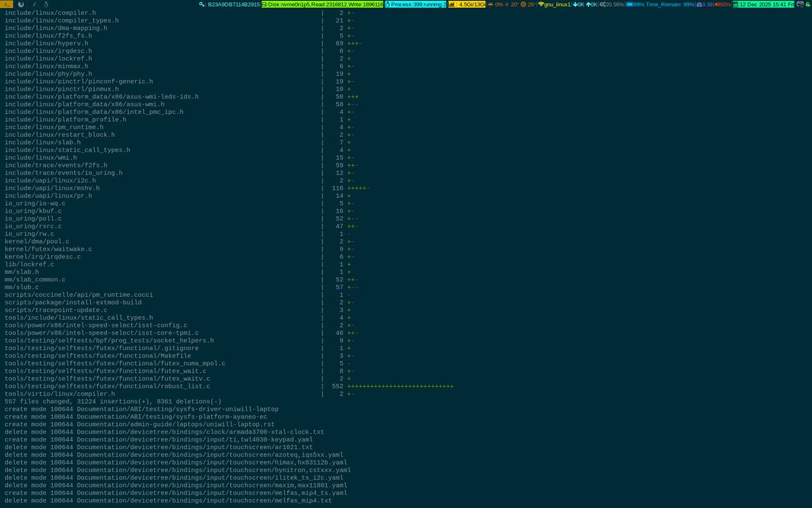Click the create mode sysfs-driver-uniwill-laptop line
This screenshot has width=812, height=508.
141,409
